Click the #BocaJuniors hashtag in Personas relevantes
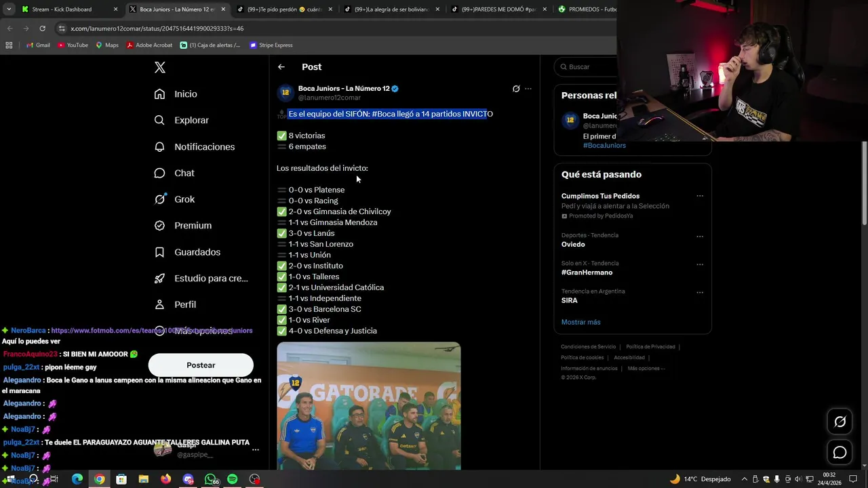The width and height of the screenshot is (868, 488). point(604,146)
